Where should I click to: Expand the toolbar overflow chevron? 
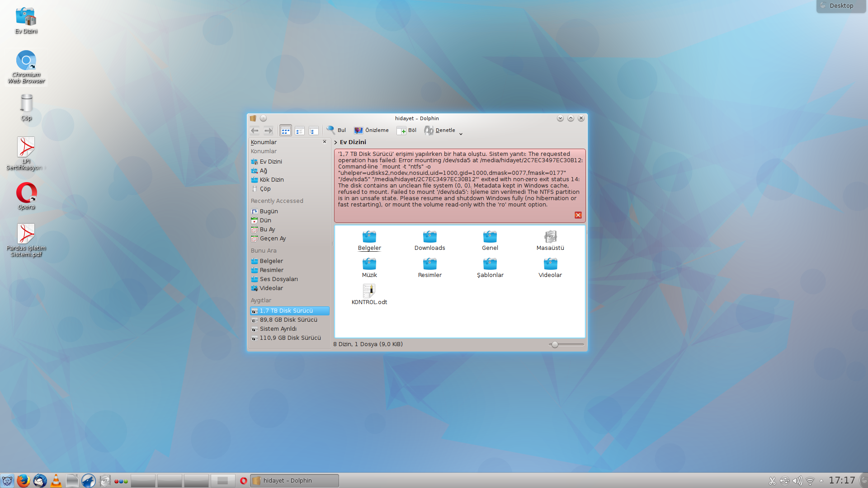(x=461, y=134)
